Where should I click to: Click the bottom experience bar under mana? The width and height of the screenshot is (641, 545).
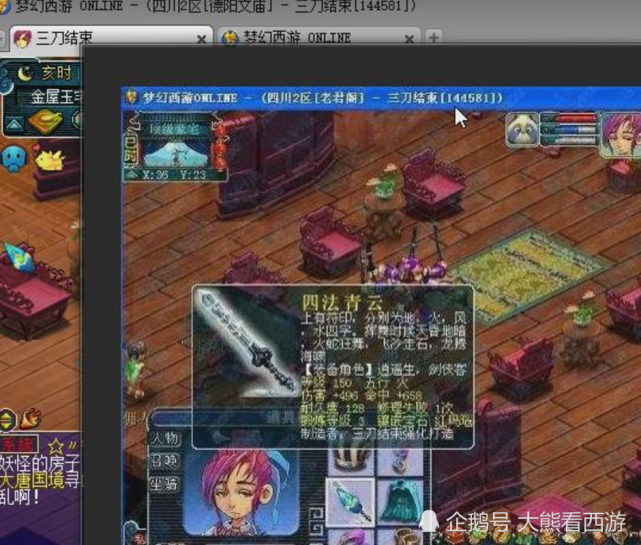tap(576, 140)
